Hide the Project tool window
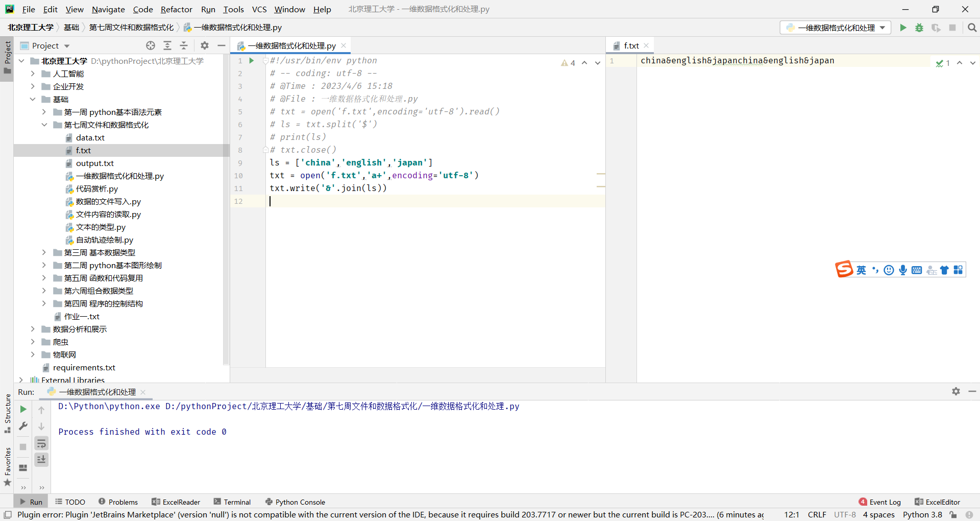This screenshot has height=521, width=980. point(222,45)
